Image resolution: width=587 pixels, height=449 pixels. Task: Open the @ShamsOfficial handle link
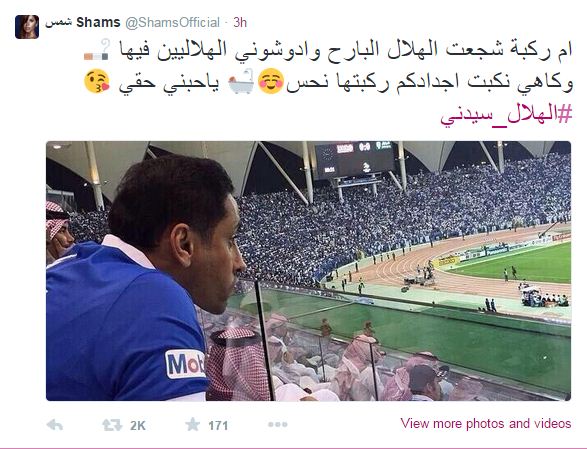pos(172,22)
